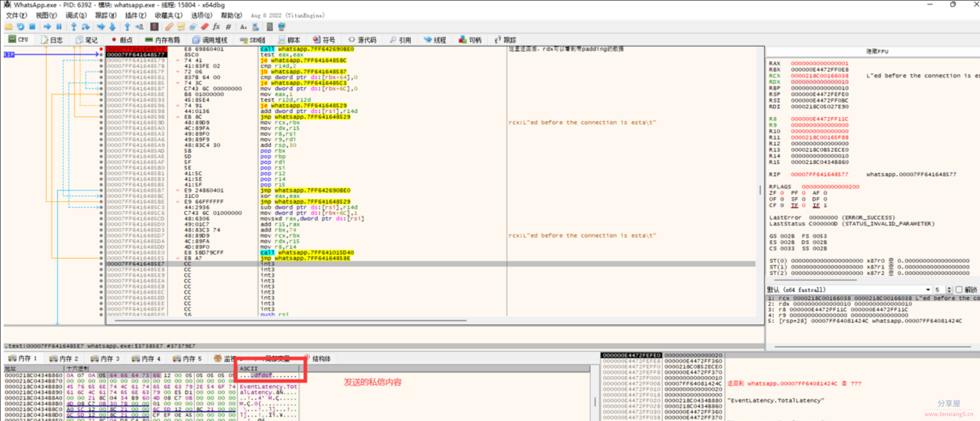Click the Restart debuggee icon
The width and height of the screenshot is (980, 421).
[20, 27]
